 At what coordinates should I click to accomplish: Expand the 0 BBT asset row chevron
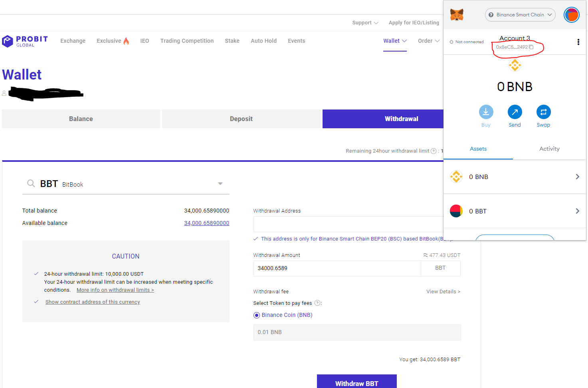[x=577, y=211]
